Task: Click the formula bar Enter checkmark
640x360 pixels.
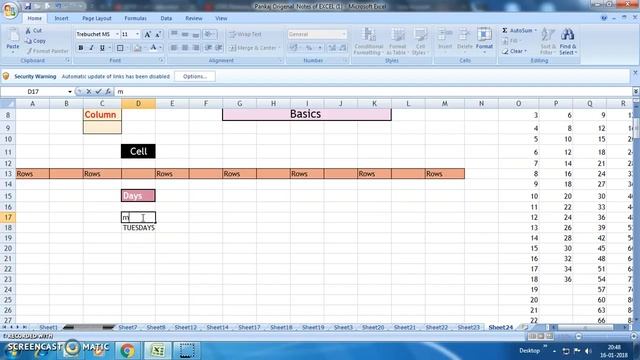Action: coord(98,92)
